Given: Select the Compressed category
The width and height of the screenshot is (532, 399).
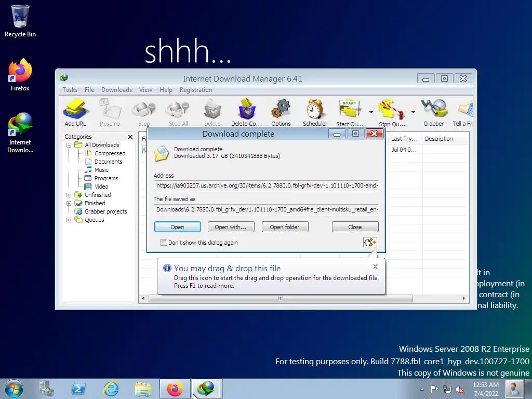Looking at the screenshot, I should pyautogui.click(x=110, y=153).
